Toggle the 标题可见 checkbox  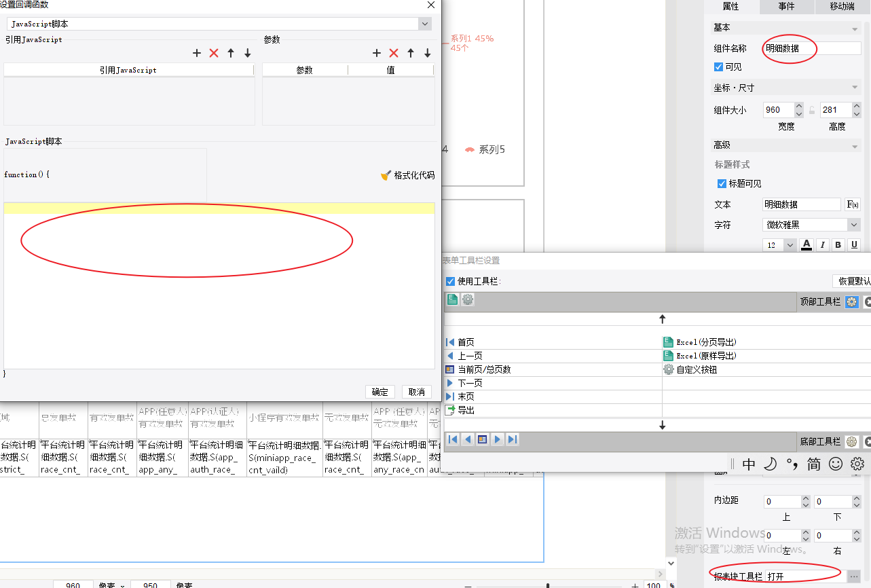(x=722, y=183)
